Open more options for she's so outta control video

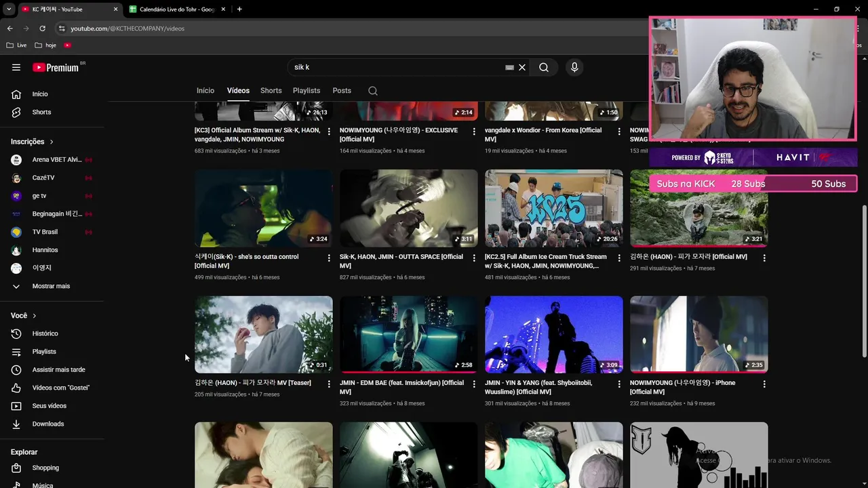(x=329, y=258)
